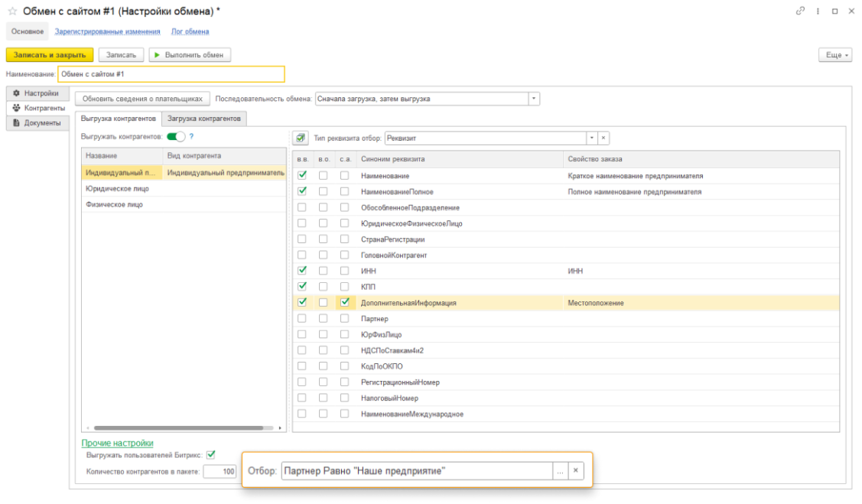The width and height of the screenshot is (862, 504).
Task: Open the Документы side section
Action: 37,122
